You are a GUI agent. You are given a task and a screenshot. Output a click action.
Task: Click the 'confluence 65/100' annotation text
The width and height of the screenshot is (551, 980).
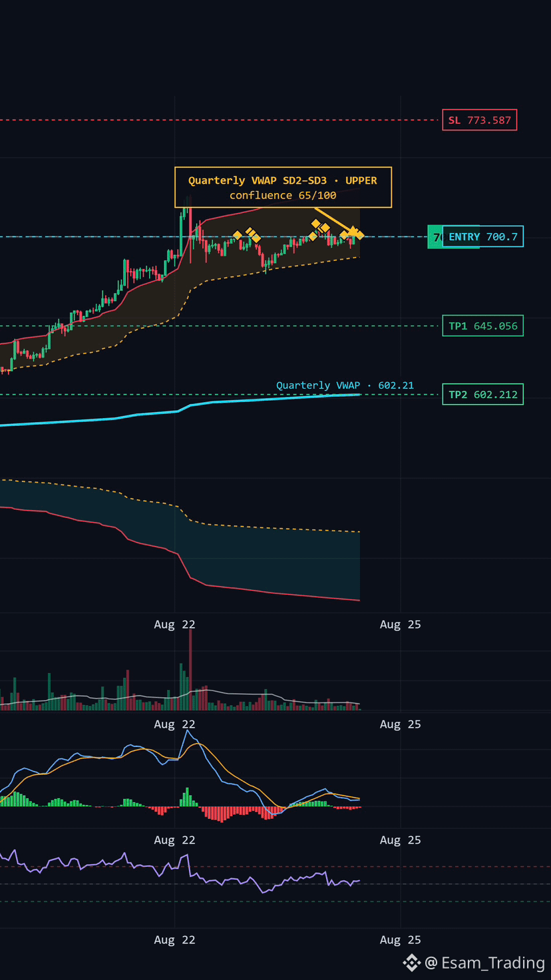point(283,195)
